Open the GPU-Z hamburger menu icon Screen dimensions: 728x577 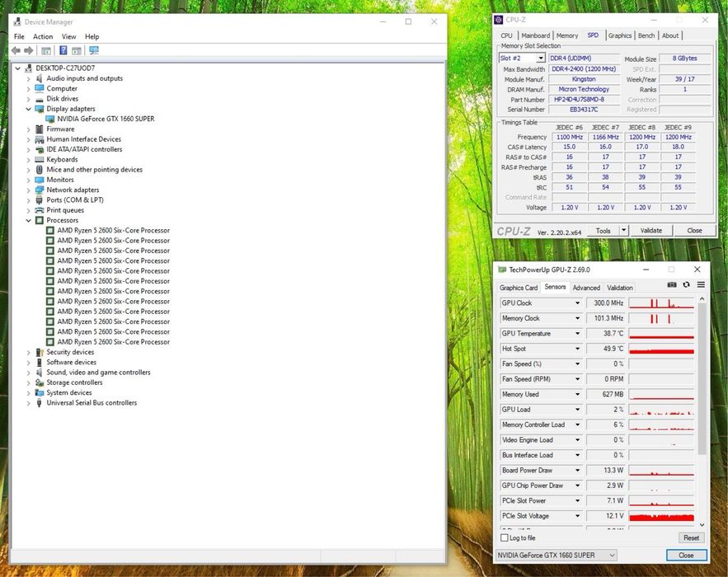click(701, 284)
